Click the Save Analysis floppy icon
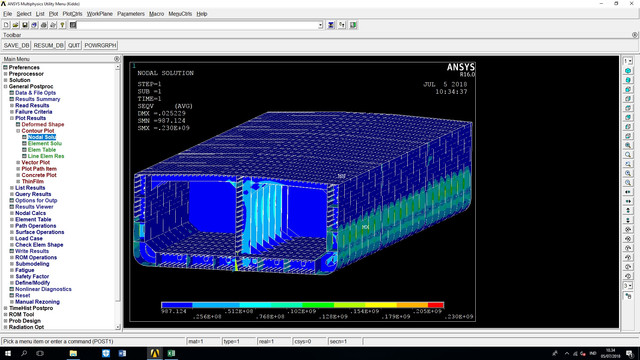The image size is (640, 360). point(25,25)
